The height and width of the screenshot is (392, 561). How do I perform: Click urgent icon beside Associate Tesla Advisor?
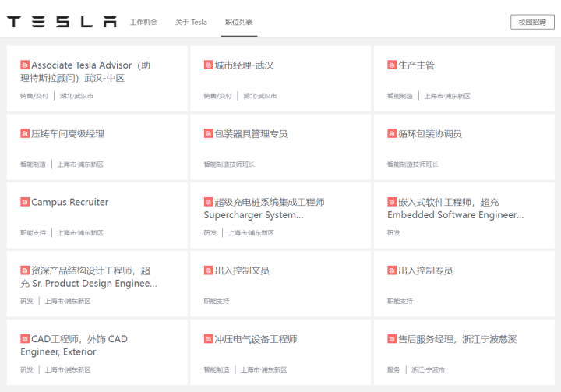point(25,65)
